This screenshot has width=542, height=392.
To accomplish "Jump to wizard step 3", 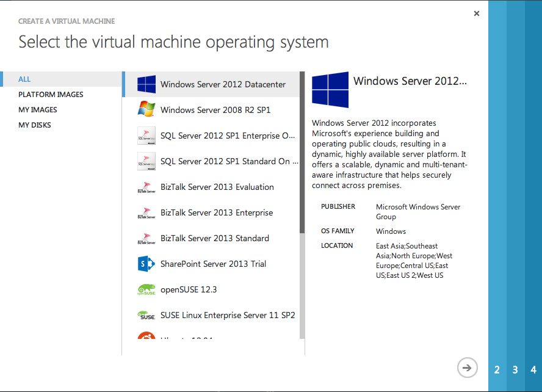I will (x=515, y=369).
